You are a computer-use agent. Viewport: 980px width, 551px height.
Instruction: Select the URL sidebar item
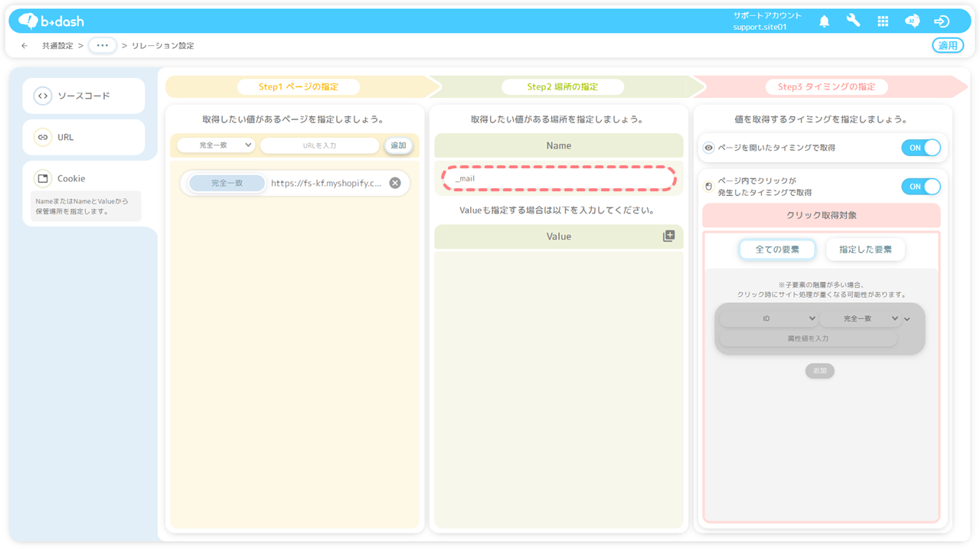pyautogui.click(x=83, y=137)
